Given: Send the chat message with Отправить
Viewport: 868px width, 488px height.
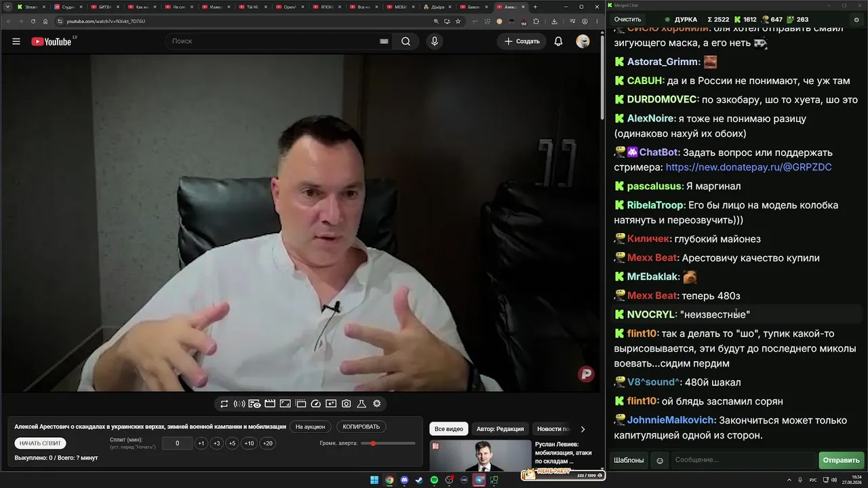Looking at the screenshot, I should click(841, 460).
